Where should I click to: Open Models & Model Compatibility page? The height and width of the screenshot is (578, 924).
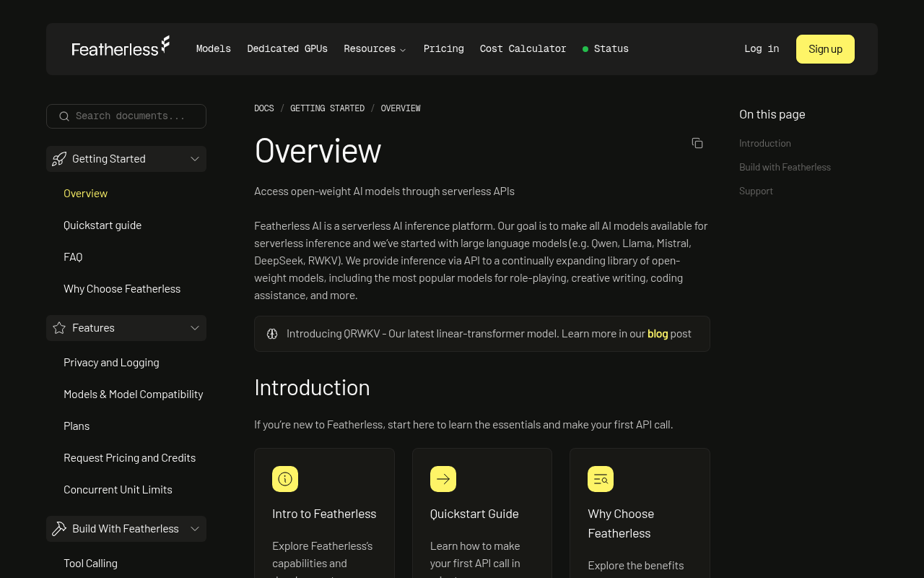(x=134, y=394)
